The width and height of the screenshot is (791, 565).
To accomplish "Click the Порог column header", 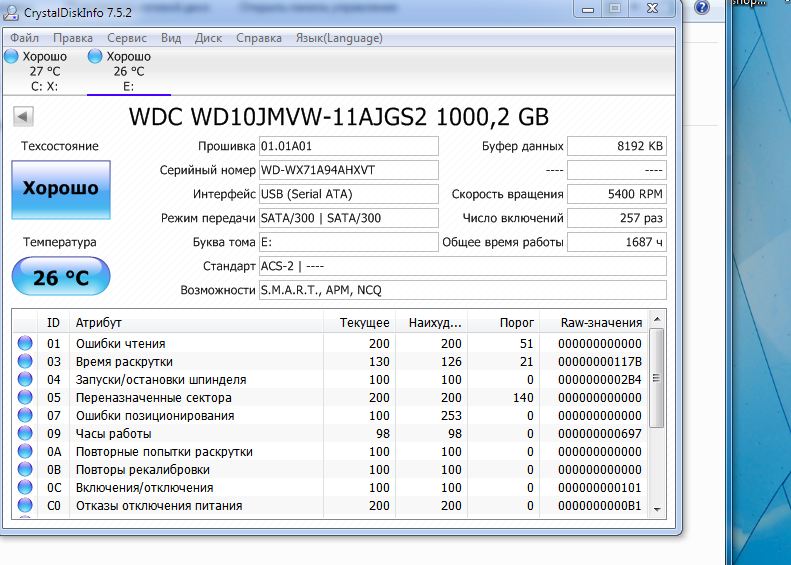I will 503,322.
